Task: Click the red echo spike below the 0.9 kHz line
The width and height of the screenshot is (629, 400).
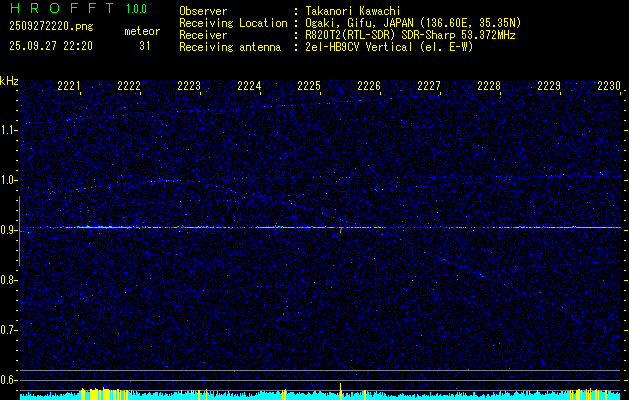Action: (x=341, y=231)
